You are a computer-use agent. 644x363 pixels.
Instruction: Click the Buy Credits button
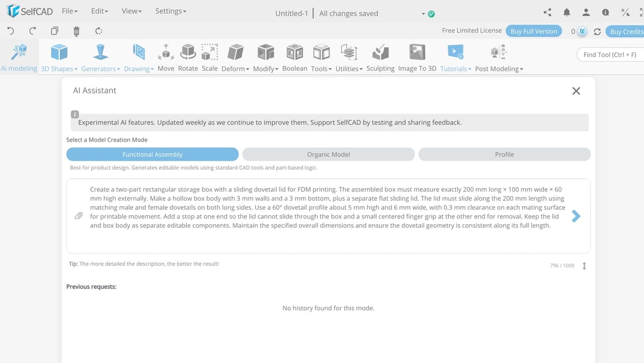[625, 31]
